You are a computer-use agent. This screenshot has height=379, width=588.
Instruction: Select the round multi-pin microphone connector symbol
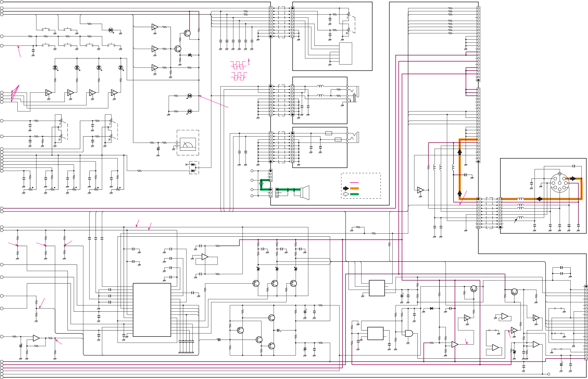click(560, 183)
